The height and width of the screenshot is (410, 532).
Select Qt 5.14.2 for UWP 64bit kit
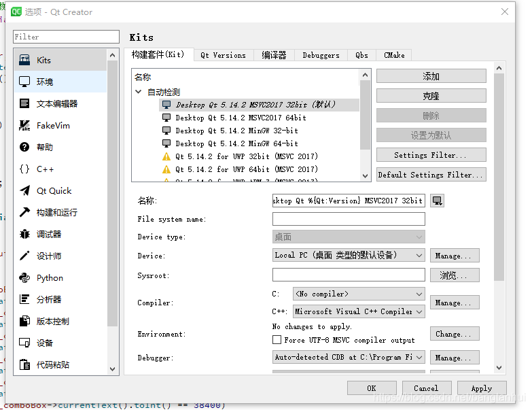tap(259, 169)
